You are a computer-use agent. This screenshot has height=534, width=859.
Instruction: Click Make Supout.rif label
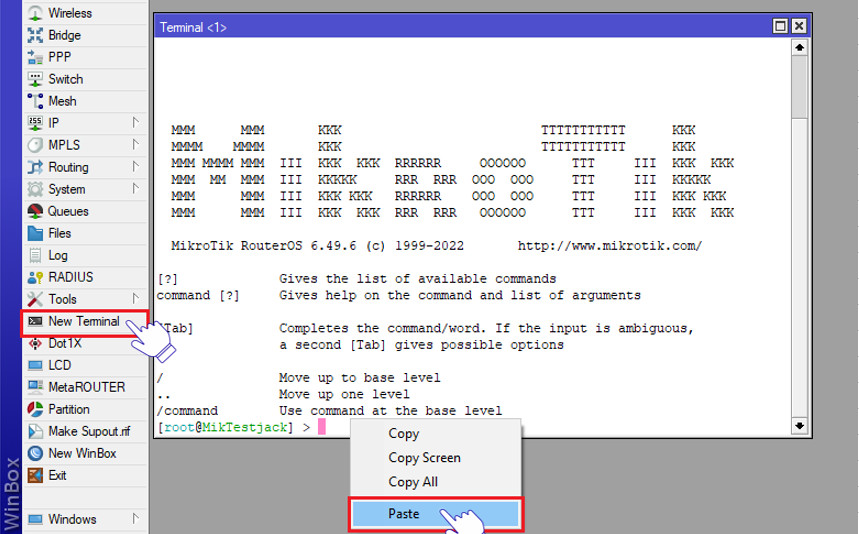pos(89,432)
